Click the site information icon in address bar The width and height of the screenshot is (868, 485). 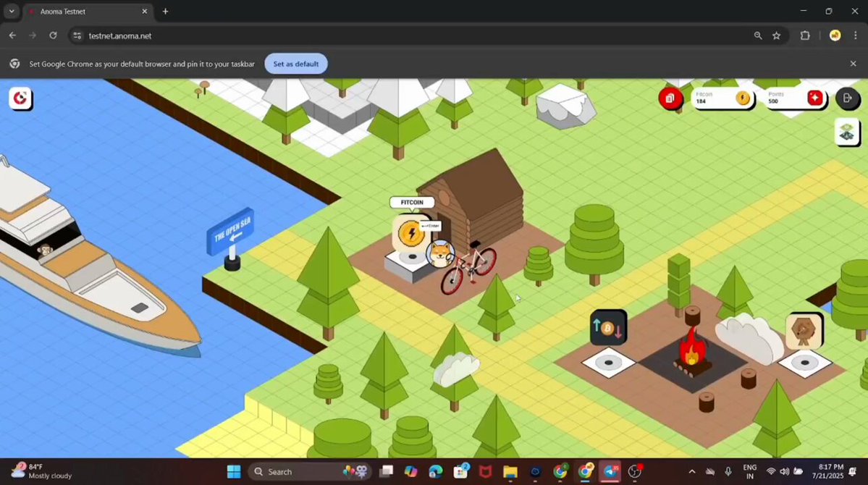[x=77, y=35]
